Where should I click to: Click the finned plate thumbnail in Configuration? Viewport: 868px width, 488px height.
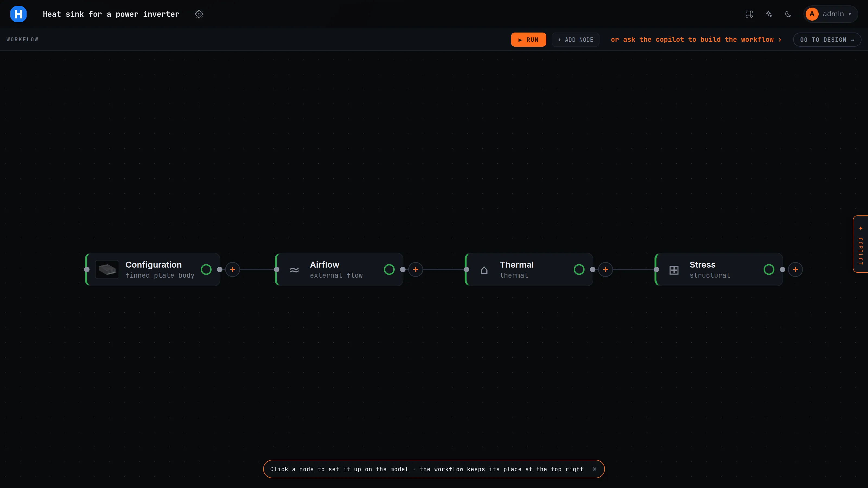(107, 269)
